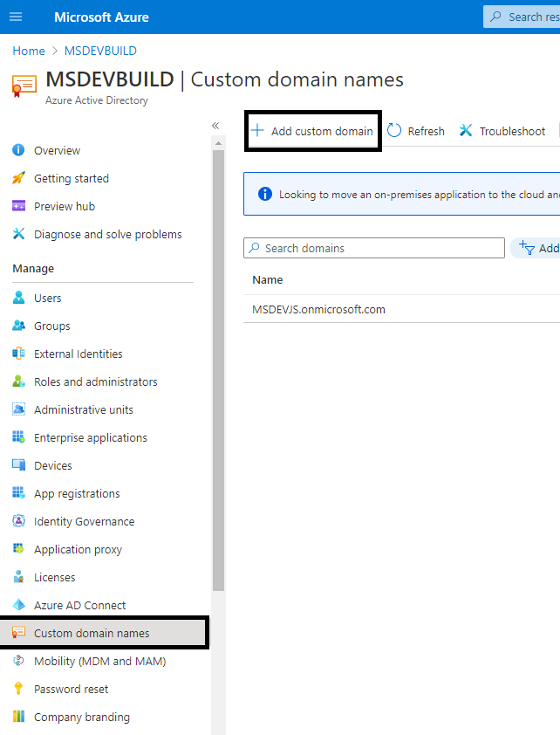The image size is (560, 735).
Task: Click the Groups people icon
Action: click(x=18, y=326)
